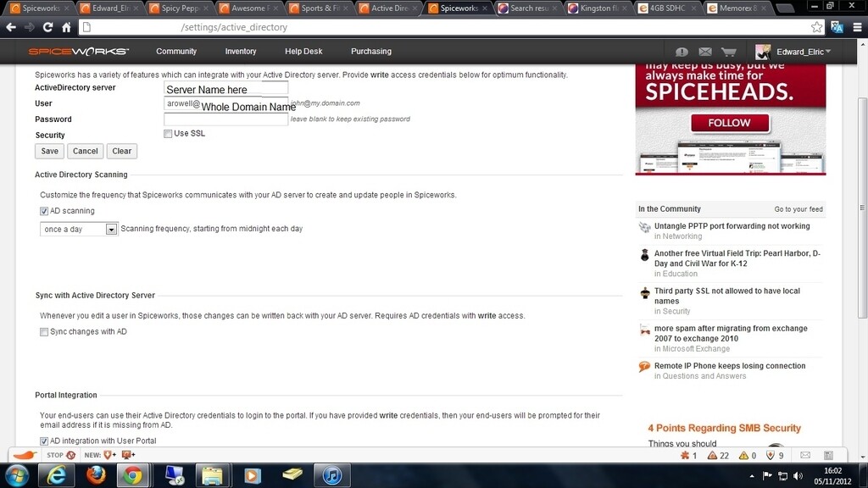Enable Sync changes with AD
Screen dimensions: 868x488
tap(43, 331)
